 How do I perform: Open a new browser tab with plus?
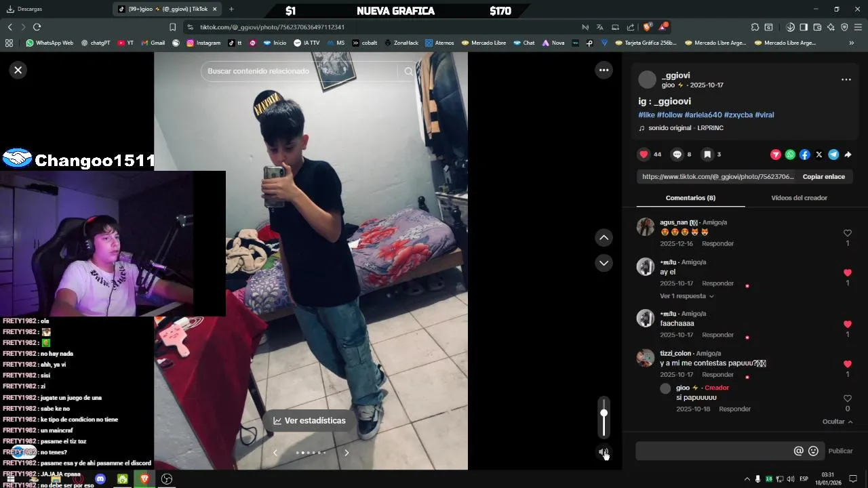(231, 9)
